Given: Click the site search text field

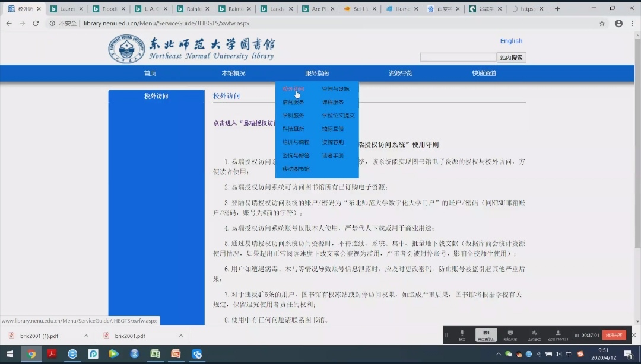Looking at the screenshot, I should coord(458,58).
